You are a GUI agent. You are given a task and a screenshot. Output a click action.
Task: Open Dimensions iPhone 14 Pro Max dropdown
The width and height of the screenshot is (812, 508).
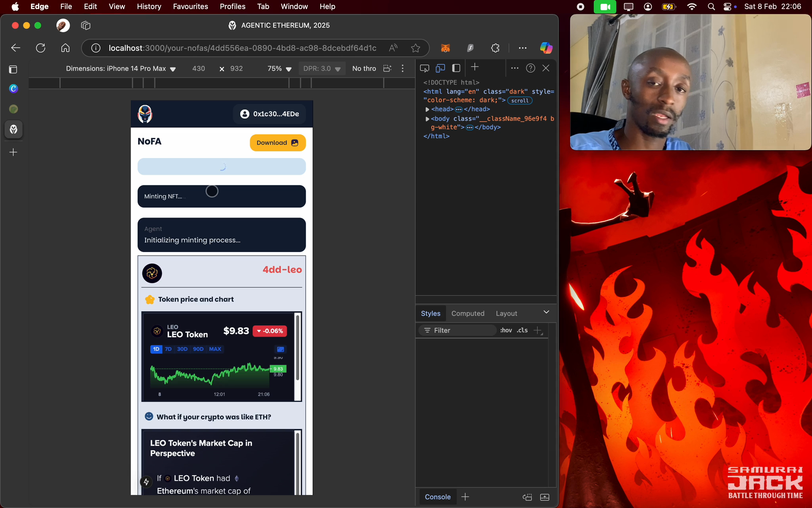121,69
